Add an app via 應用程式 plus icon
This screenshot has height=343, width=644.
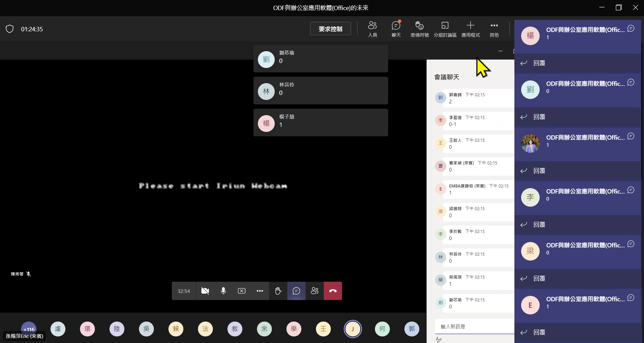pyautogui.click(x=470, y=29)
